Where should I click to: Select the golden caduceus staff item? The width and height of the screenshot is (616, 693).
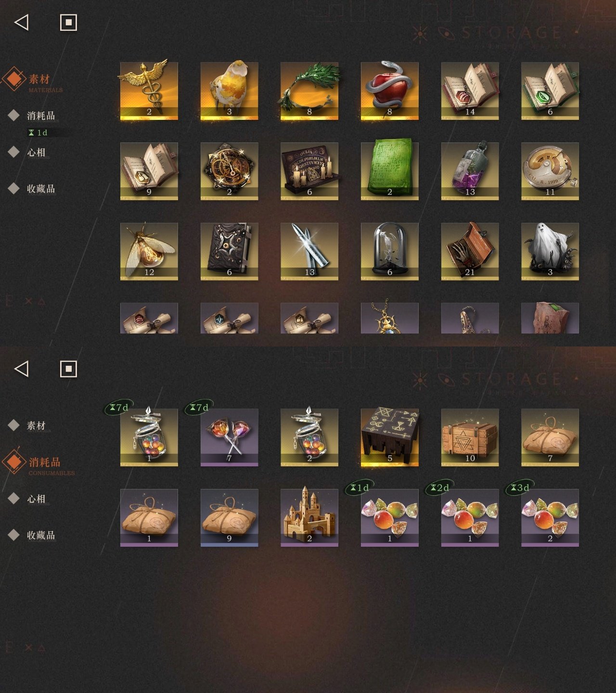149,90
